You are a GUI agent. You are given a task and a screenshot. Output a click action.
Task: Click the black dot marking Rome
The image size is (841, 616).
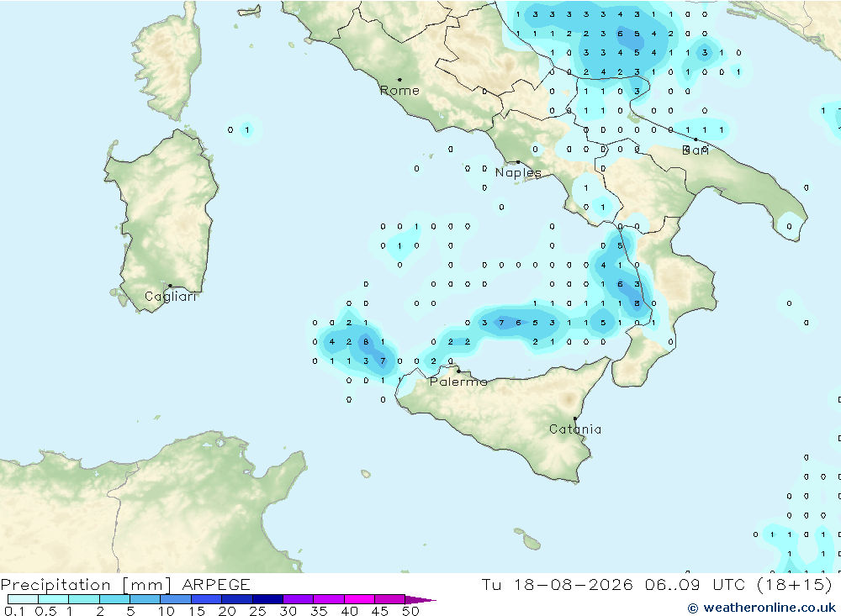click(399, 80)
